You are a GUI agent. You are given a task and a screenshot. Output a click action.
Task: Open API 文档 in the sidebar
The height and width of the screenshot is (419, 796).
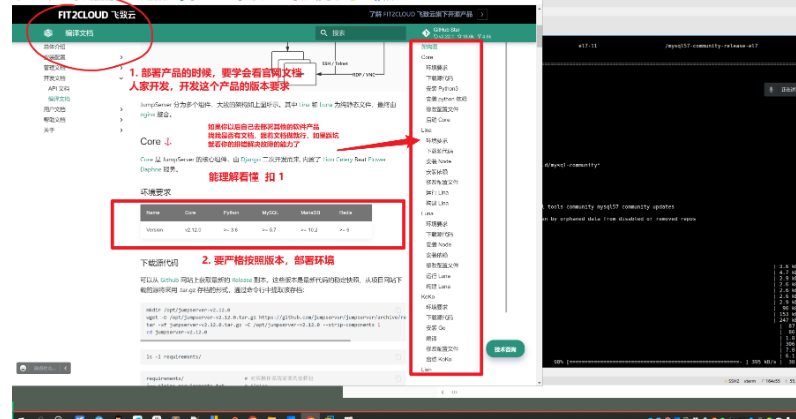(x=59, y=88)
